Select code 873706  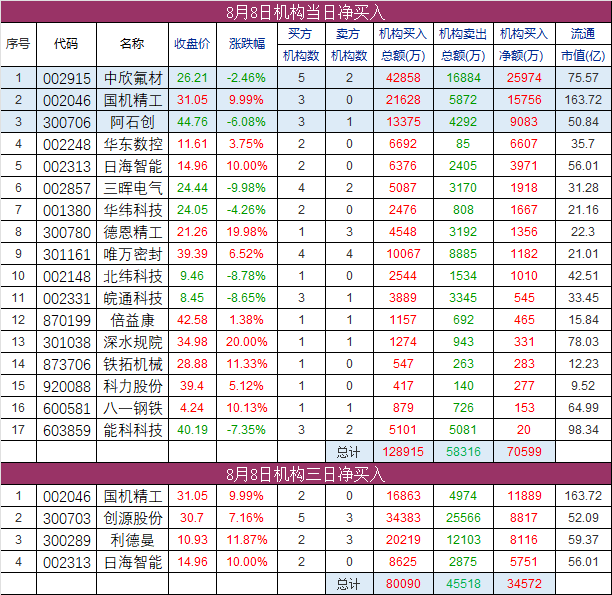[67, 364]
